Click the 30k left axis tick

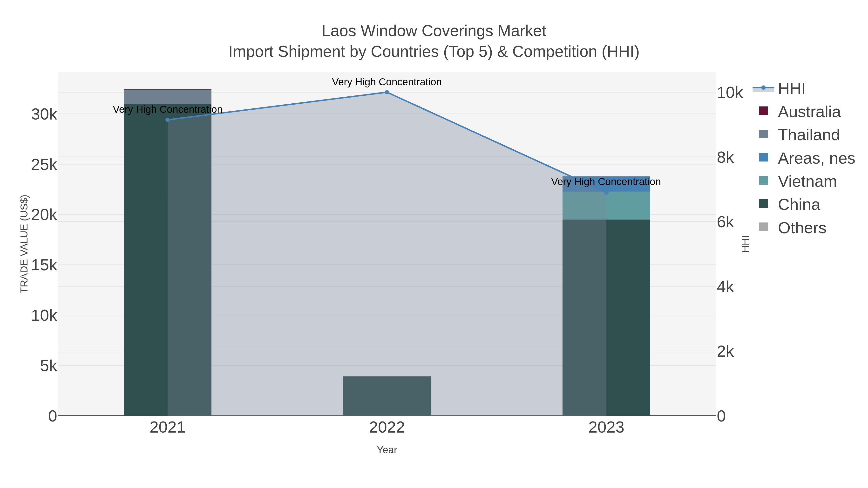click(x=44, y=114)
